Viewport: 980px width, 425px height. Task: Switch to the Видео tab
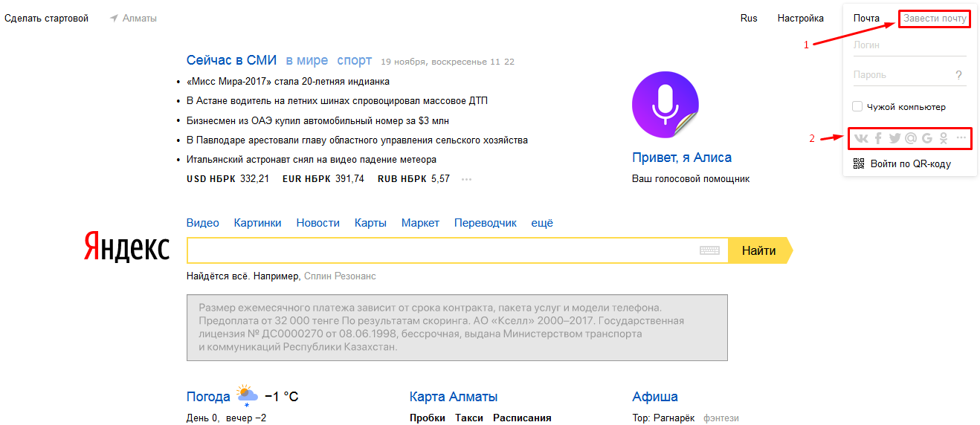[x=203, y=223]
